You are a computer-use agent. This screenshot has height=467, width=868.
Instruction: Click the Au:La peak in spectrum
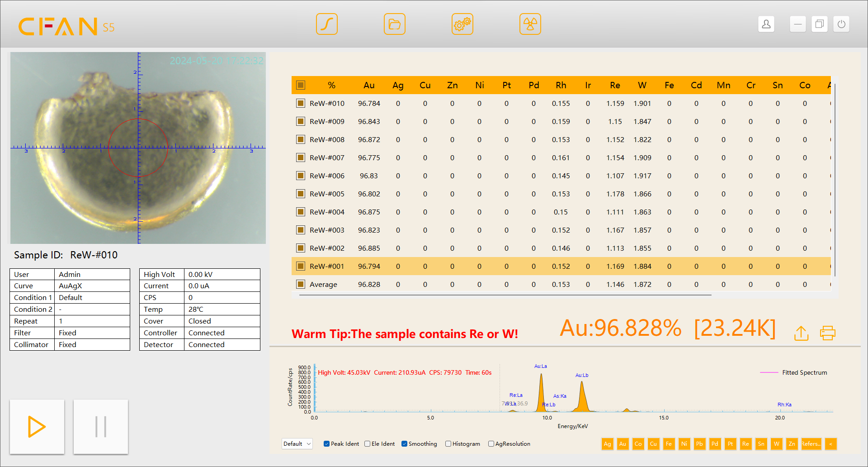541,392
